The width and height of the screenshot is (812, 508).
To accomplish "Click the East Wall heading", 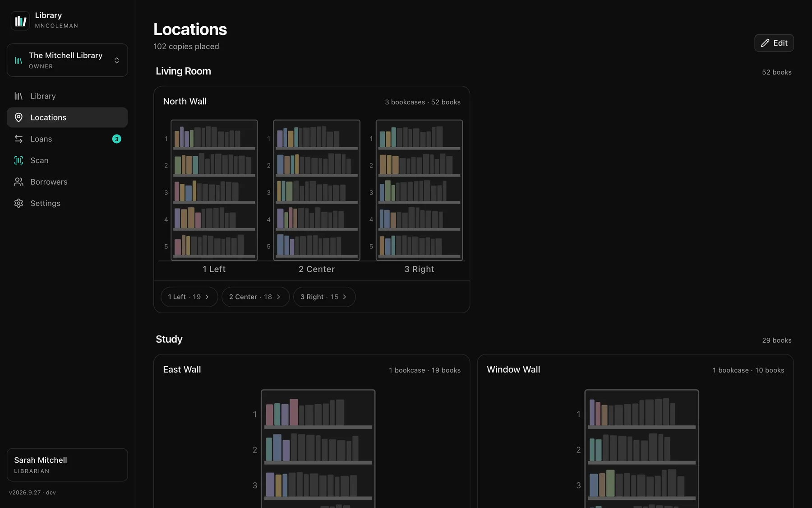I will pyautogui.click(x=182, y=369).
